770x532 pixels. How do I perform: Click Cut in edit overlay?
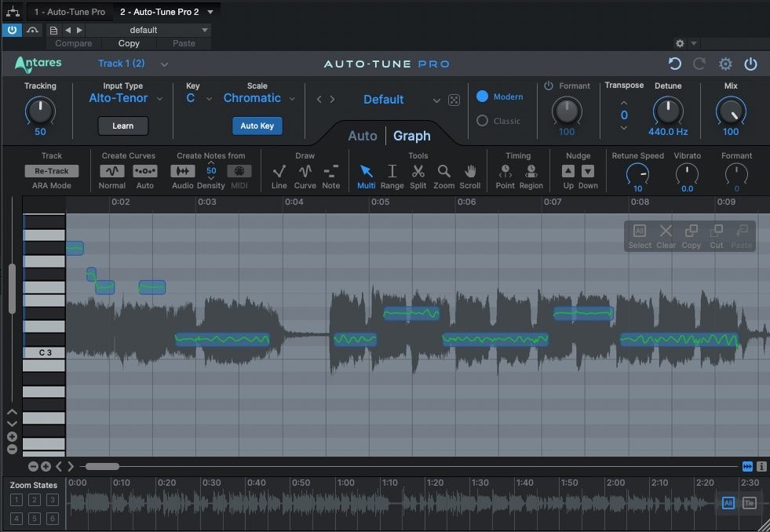717,236
